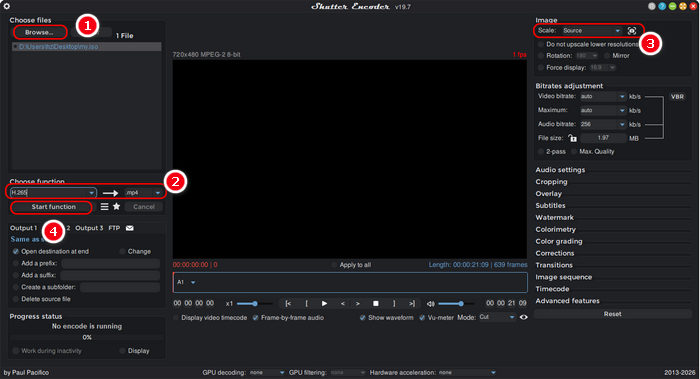Jump to the start of the video
Image resolution: width=700 pixels, height=379 pixels.
click(288, 304)
